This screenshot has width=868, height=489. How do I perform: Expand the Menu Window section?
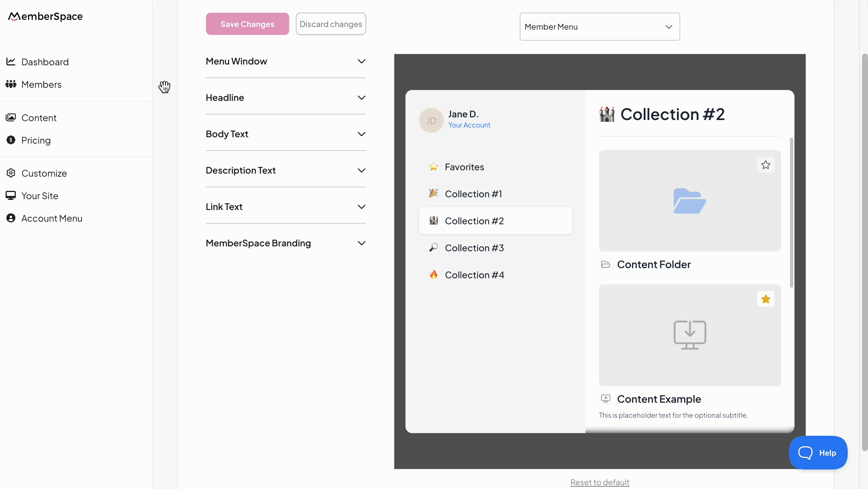click(286, 61)
